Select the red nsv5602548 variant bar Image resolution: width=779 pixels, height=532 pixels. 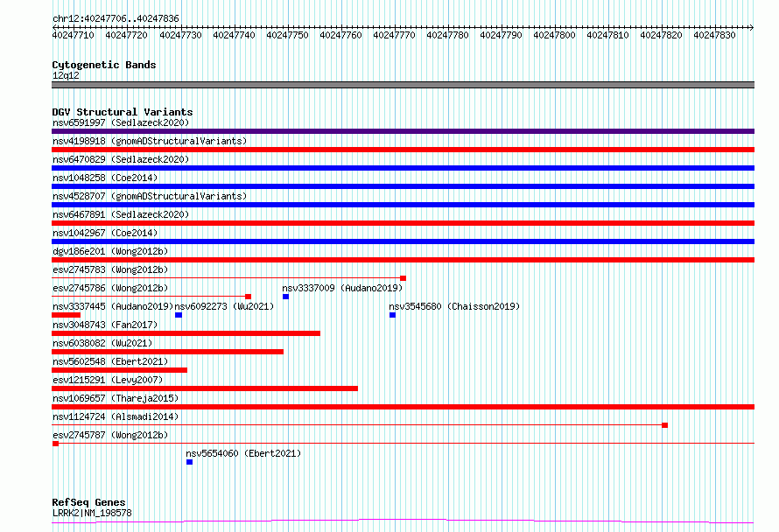click(119, 370)
